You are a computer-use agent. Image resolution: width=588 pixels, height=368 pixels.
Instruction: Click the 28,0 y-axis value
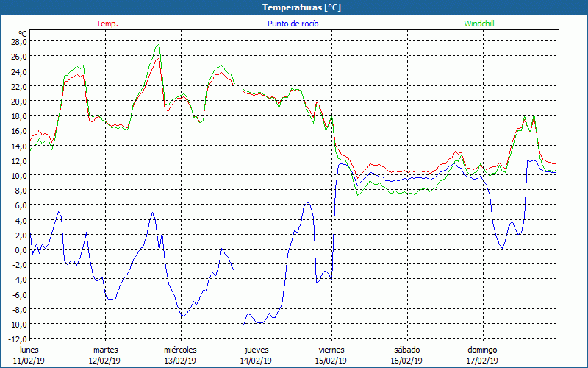click(20, 41)
